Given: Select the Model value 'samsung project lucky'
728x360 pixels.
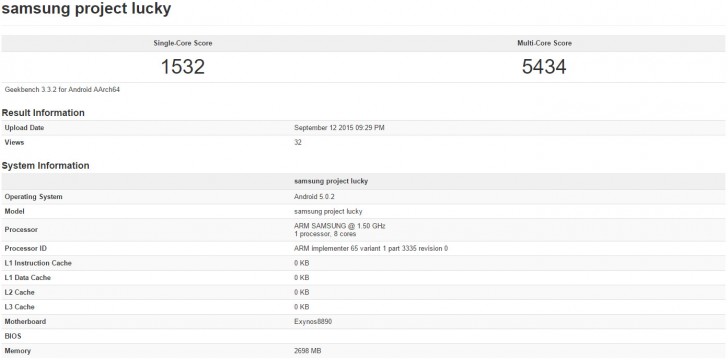Looking at the screenshot, I should tap(328, 211).
